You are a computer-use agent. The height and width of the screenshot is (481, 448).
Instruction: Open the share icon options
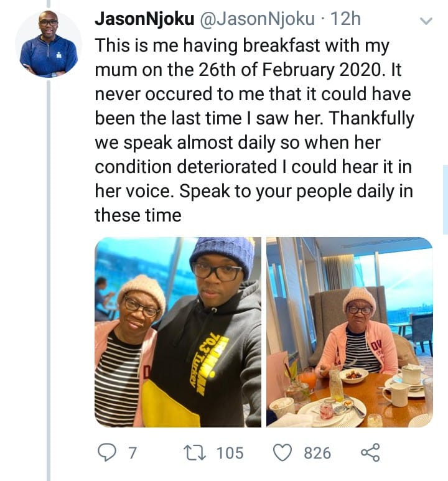click(369, 453)
